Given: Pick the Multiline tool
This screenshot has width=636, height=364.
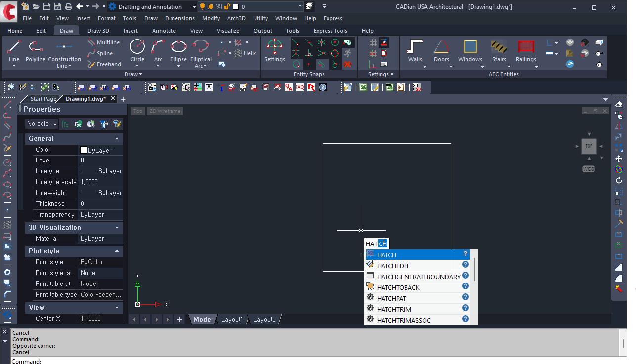Looking at the screenshot, I should (x=104, y=42).
